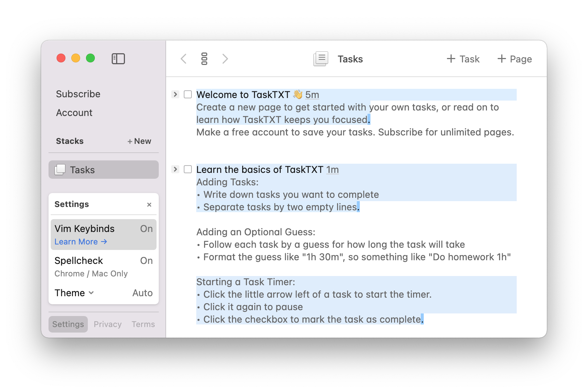588x392 pixels.
Task: Click the Tasks title in header
Action: tap(350, 59)
